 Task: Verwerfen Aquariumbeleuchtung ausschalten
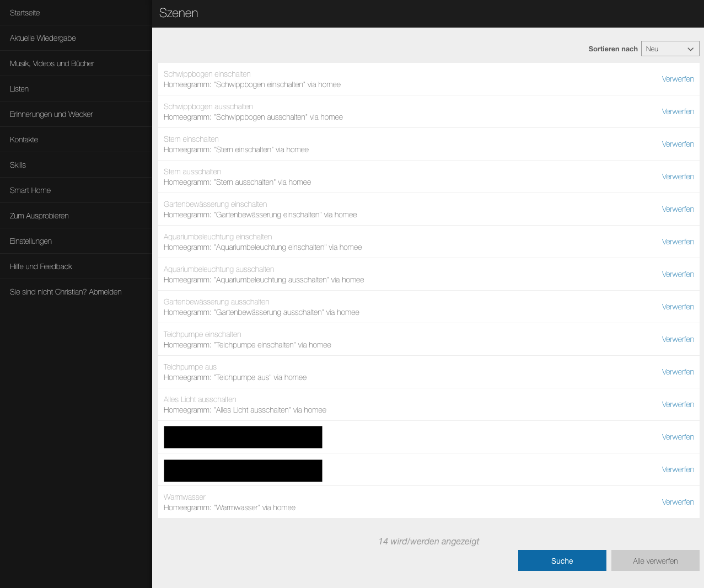pos(678,274)
